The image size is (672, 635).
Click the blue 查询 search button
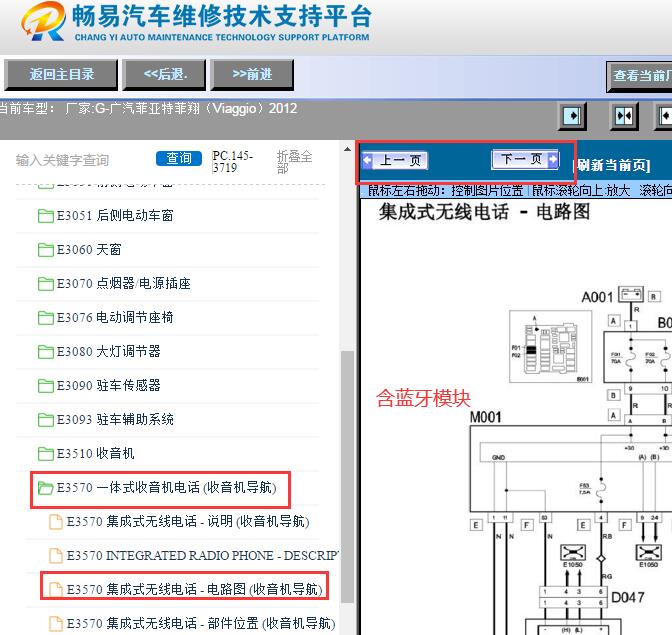179,158
